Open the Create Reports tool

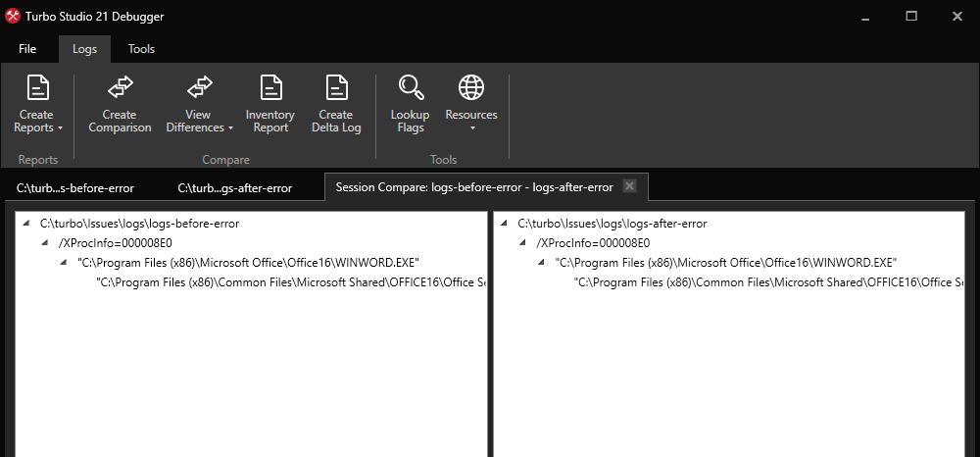pyautogui.click(x=36, y=104)
